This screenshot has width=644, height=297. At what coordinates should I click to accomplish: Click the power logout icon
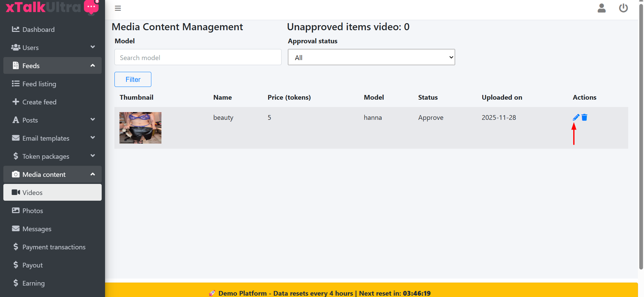[623, 8]
